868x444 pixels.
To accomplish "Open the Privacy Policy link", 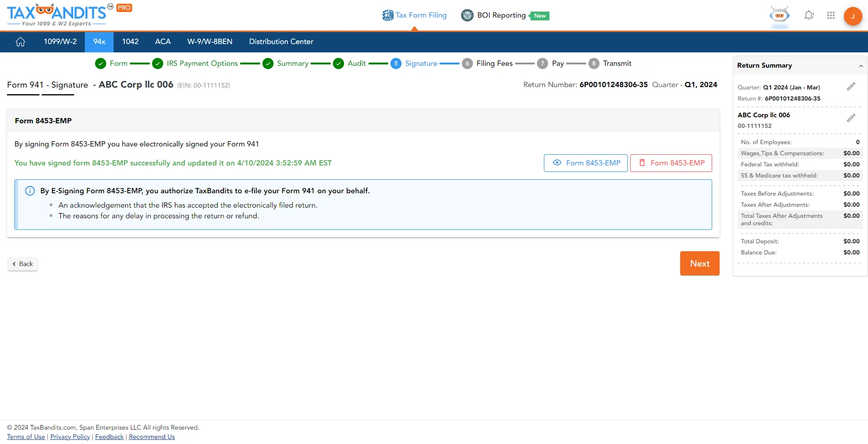I will pyautogui.click(x=70, y=437).
